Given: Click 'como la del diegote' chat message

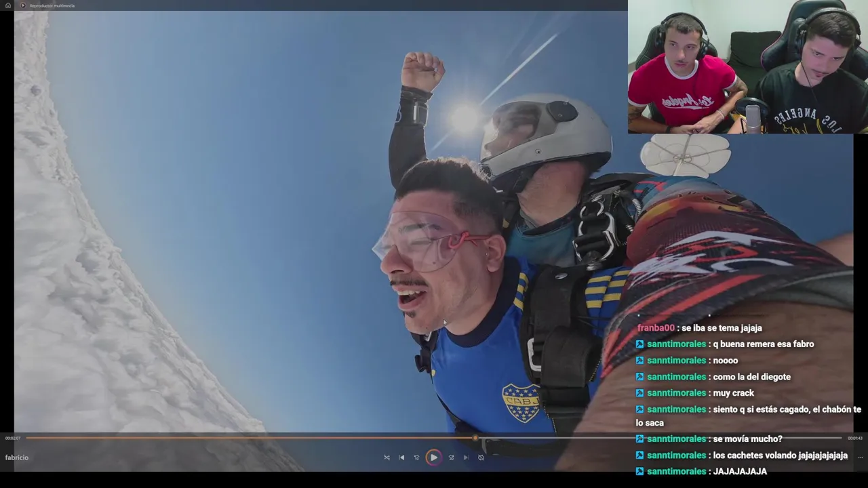Looking at the screenshot, I should (x=751, y=377).
